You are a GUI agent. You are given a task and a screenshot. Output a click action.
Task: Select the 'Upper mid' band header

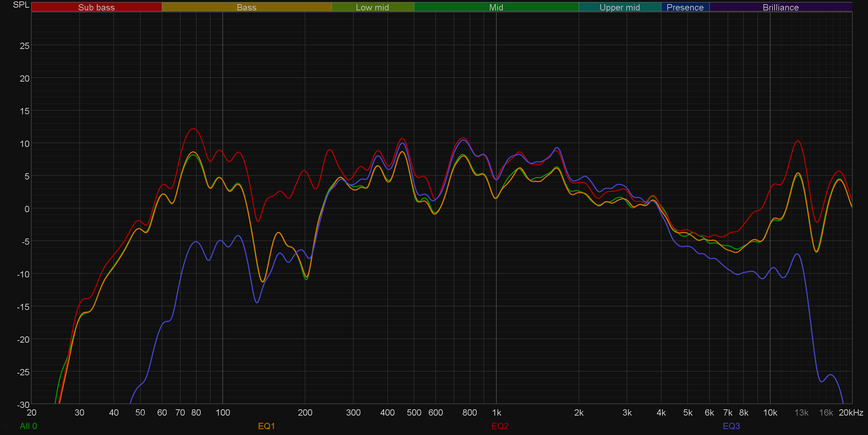[x=619, y=7]
